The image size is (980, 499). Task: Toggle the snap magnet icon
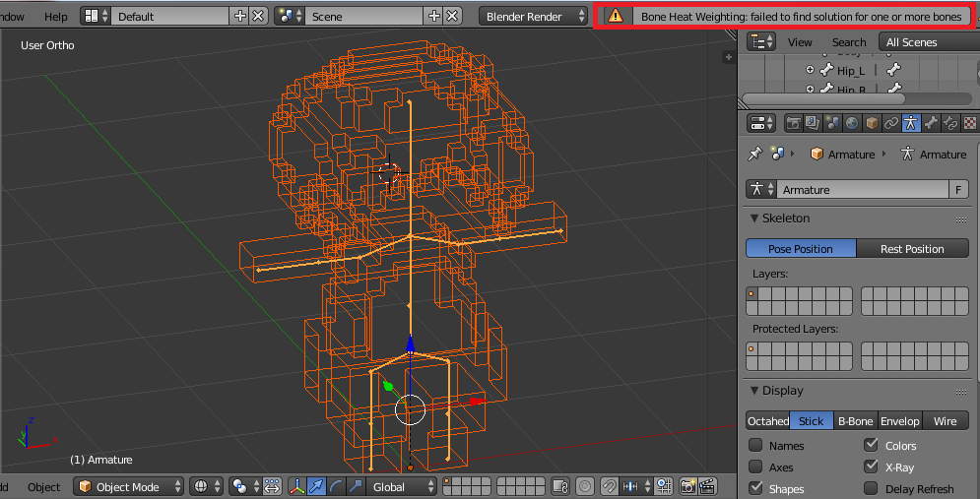[x=610, y=486]
